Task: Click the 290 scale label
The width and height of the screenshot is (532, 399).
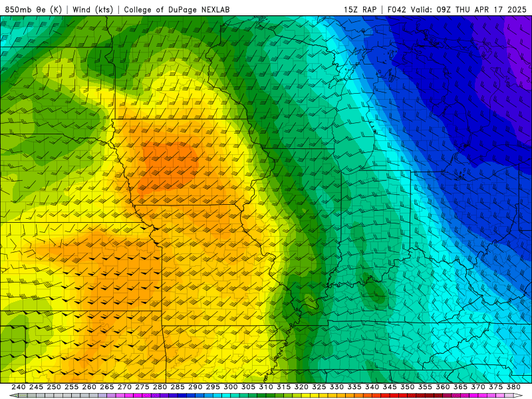Action: click(x=195, y=387)
